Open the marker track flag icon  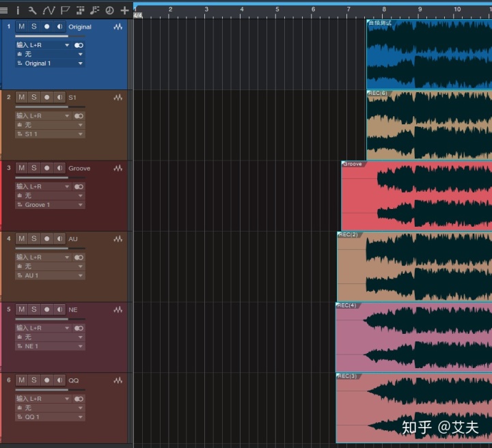pos(65,11)
